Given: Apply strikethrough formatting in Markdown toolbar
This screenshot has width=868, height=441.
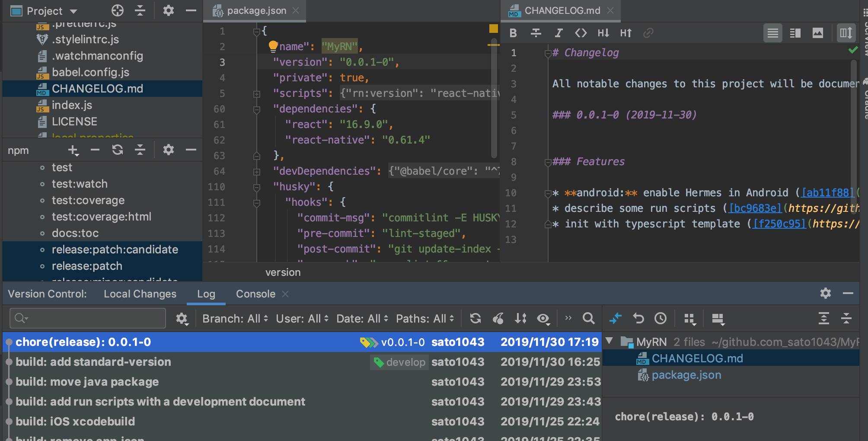Looking at the screenshot, I should (536, 33).
